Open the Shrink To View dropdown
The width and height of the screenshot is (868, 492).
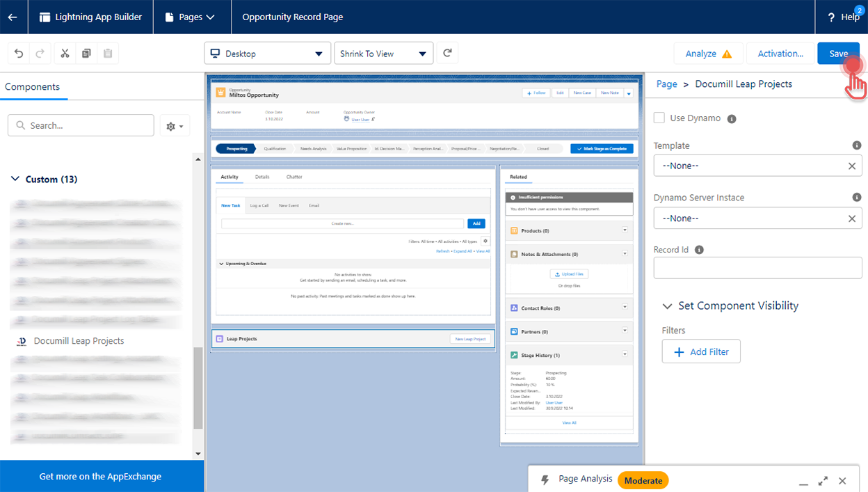click(383, 52)
